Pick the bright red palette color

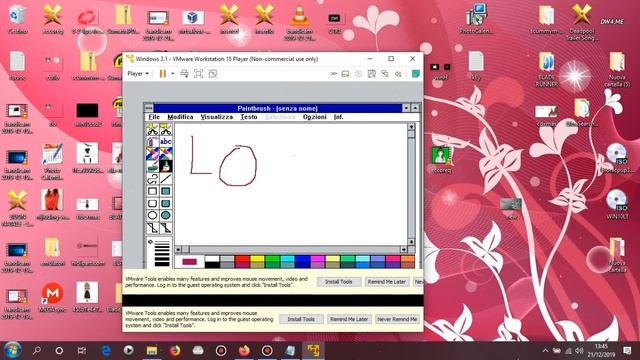(x=242, y=259)
